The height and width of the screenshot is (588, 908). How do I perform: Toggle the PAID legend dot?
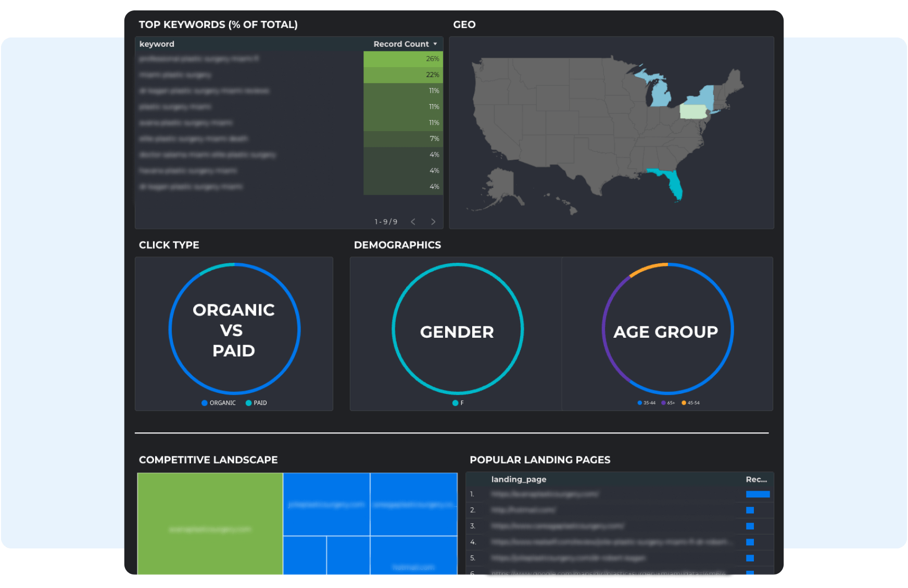(248, 403)
